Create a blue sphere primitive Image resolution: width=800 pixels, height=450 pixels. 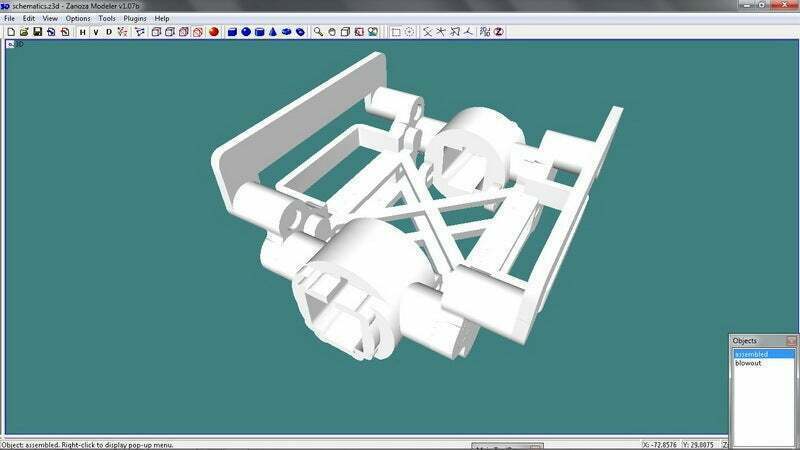[x=246, y=32]
